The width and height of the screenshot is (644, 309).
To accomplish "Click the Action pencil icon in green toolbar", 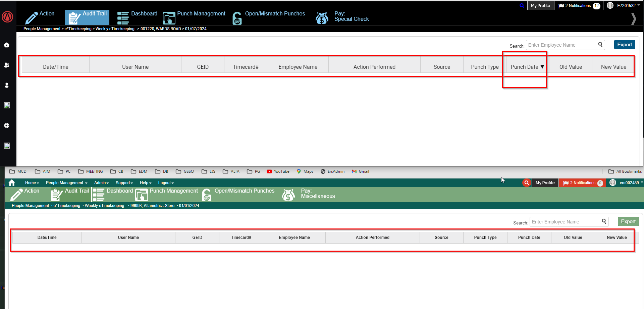I will coord(16,195).
